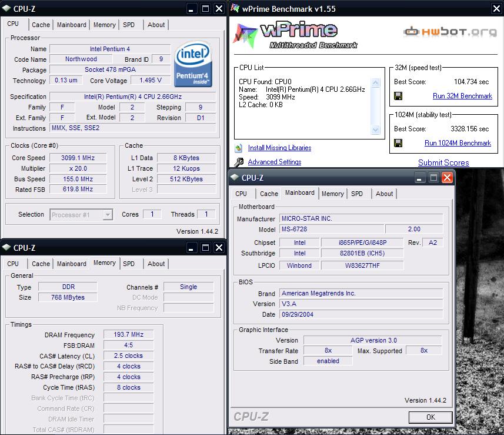Click the Install Missing Libraries icon

239,148
